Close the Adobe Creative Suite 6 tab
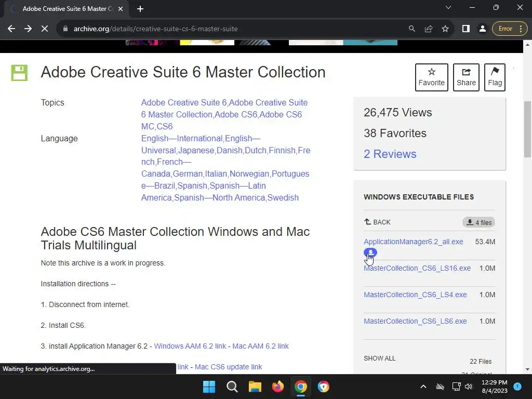This screenshot has width=532, height=399. (x=121, y=9)
